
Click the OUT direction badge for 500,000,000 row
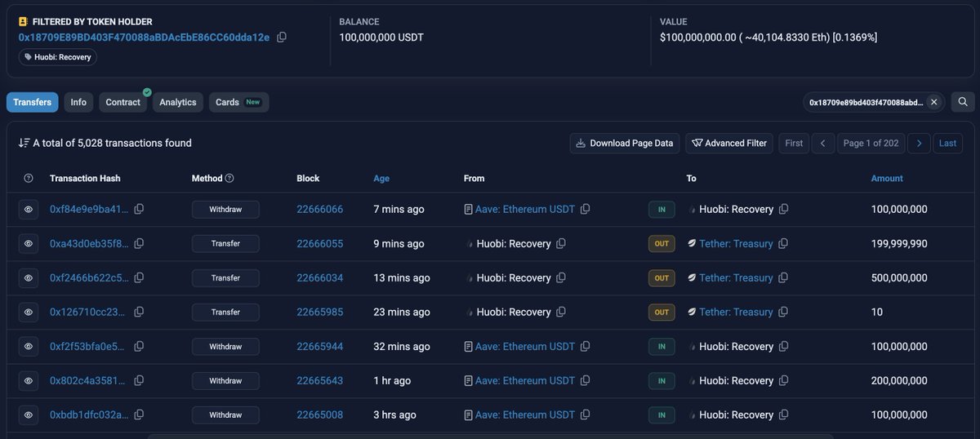point(661,278)
